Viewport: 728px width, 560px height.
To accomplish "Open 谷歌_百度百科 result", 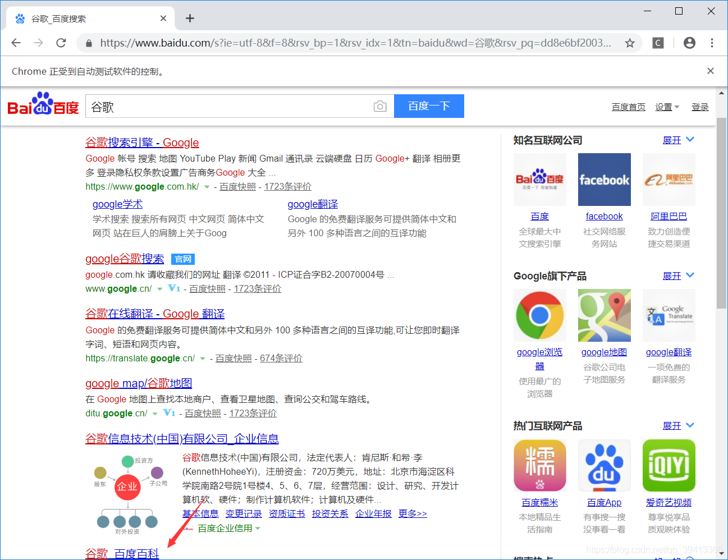I will click(x=122, y=554).
